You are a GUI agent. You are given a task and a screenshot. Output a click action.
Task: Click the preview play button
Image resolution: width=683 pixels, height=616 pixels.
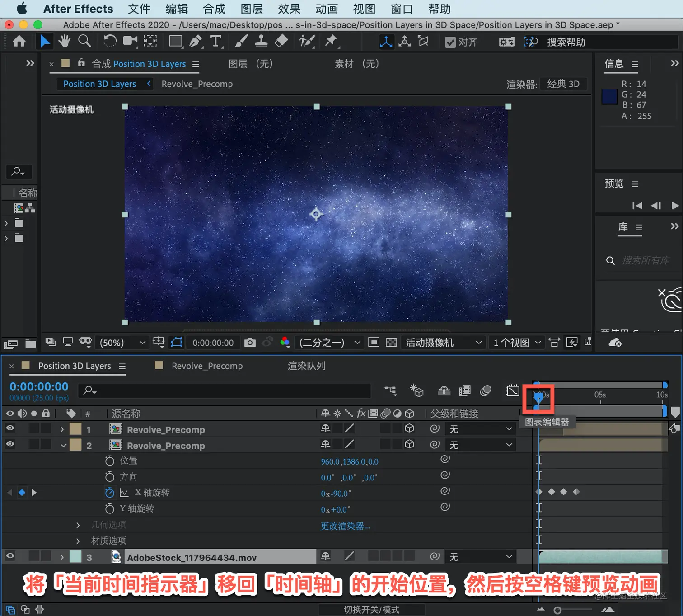click(675, 206)
